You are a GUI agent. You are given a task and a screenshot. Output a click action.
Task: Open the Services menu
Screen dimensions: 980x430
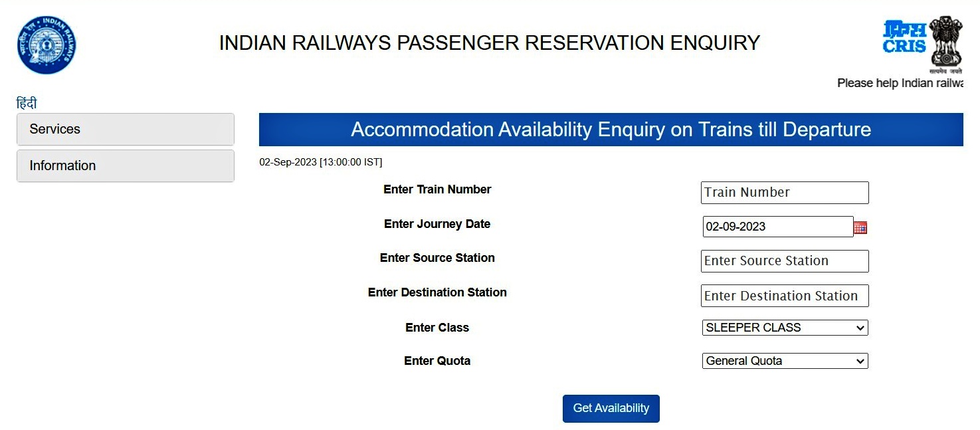point(125,129)
